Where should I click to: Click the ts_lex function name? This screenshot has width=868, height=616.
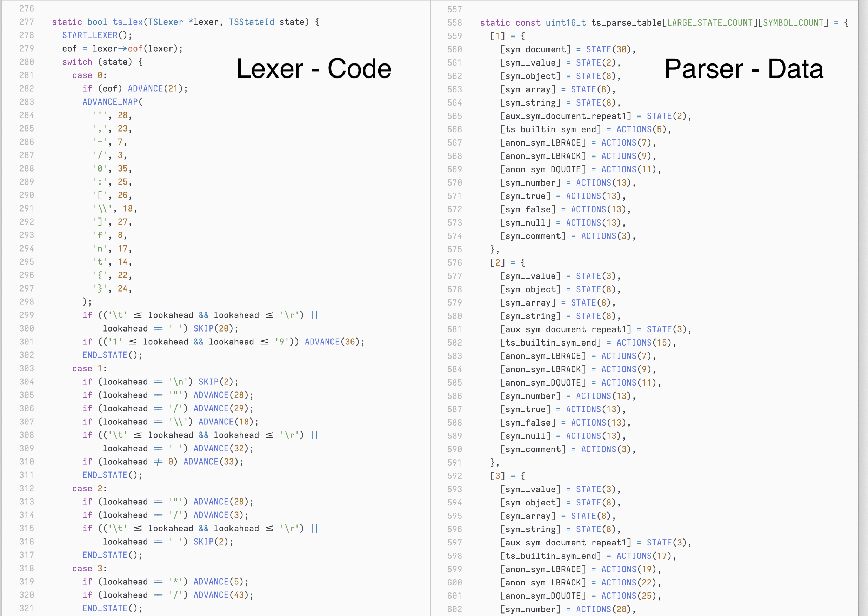[x=127, y=22]
